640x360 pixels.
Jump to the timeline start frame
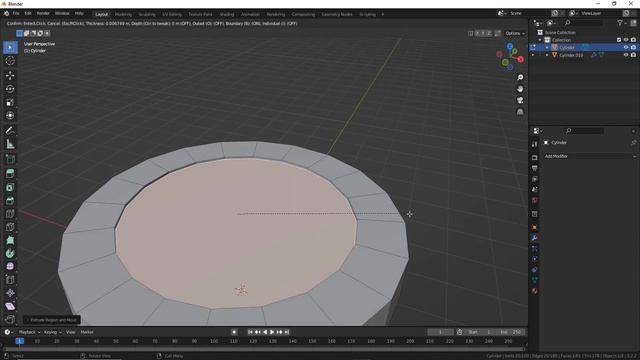[x=250, y=332]
